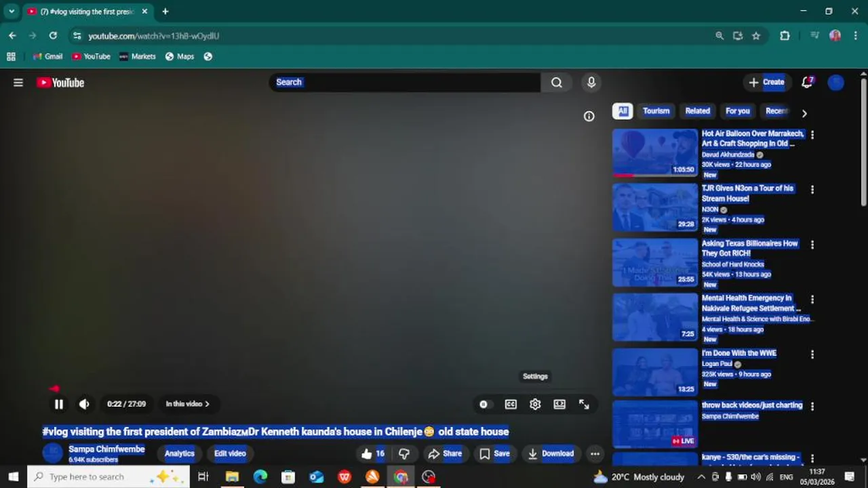The height and width of the screenshot is (488, 868).
Task: Open the notifications bell
Action: (807, 82)
